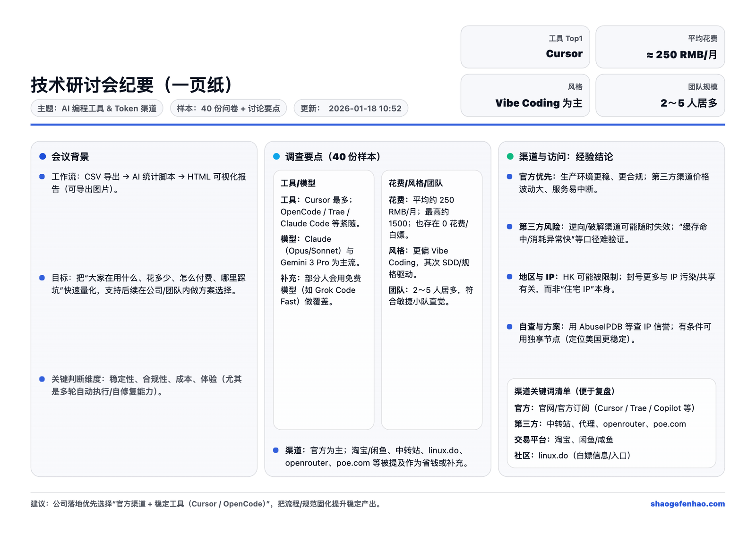Click the bullet icon next to 自查与方案 item
Screen dimensions: 756x534
508,326
